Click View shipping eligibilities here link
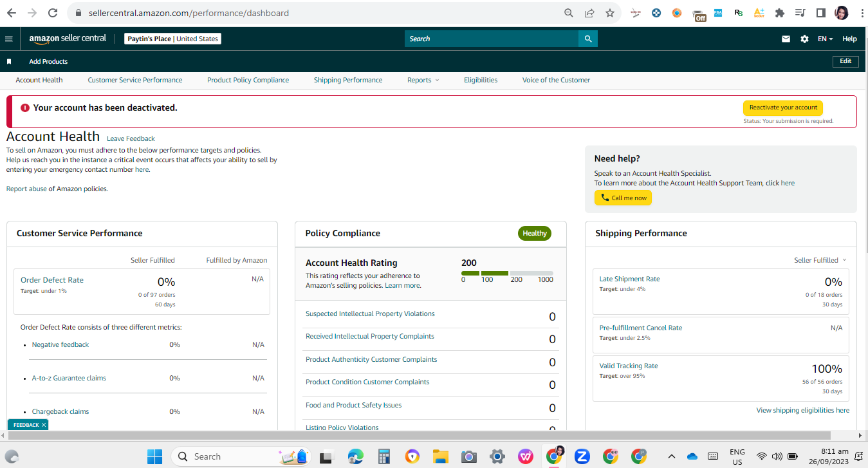The image size is (868, 468). pos(803,410)
